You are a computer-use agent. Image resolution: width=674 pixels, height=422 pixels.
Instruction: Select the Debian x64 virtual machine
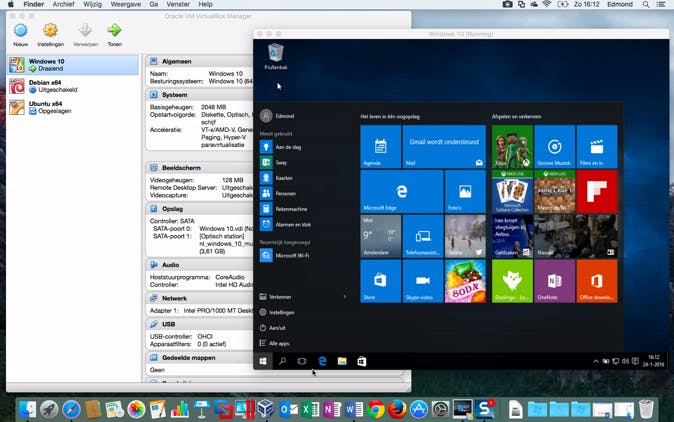point(73,86)
